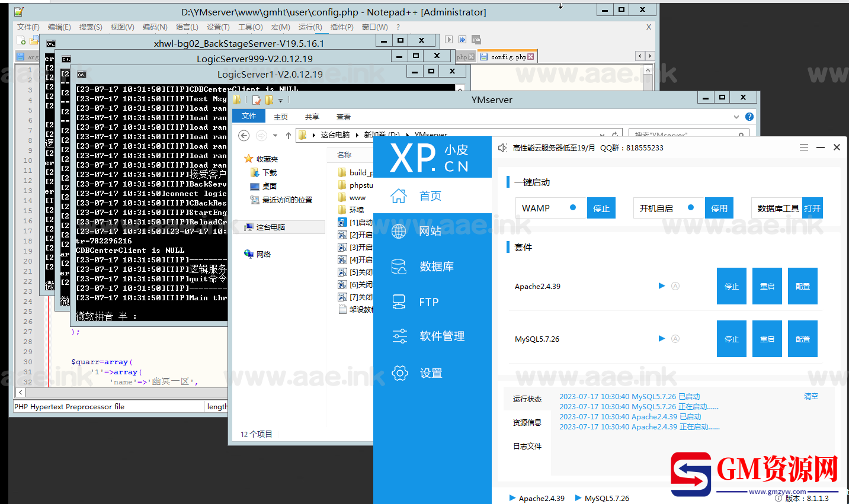Open the 文件(F) menu in Notepad++

tap(28, 27)
